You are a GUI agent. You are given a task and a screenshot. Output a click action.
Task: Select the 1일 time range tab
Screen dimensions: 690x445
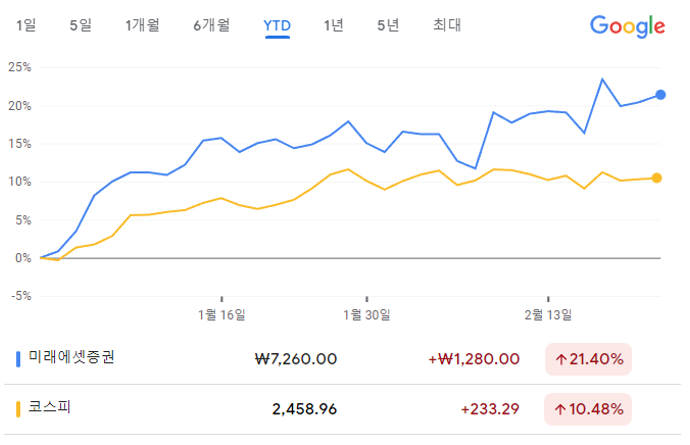[26, 25]
